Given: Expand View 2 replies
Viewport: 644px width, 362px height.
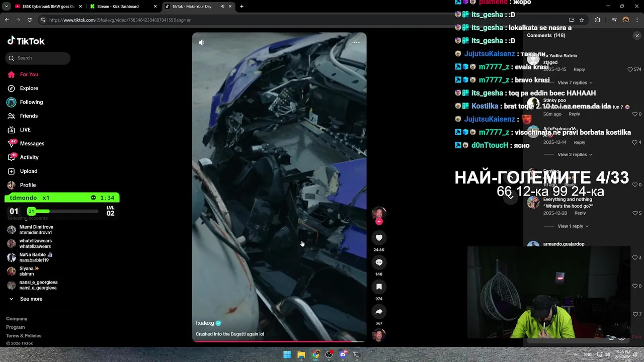Looking at the screenshot, I should [x=575, y=154].
